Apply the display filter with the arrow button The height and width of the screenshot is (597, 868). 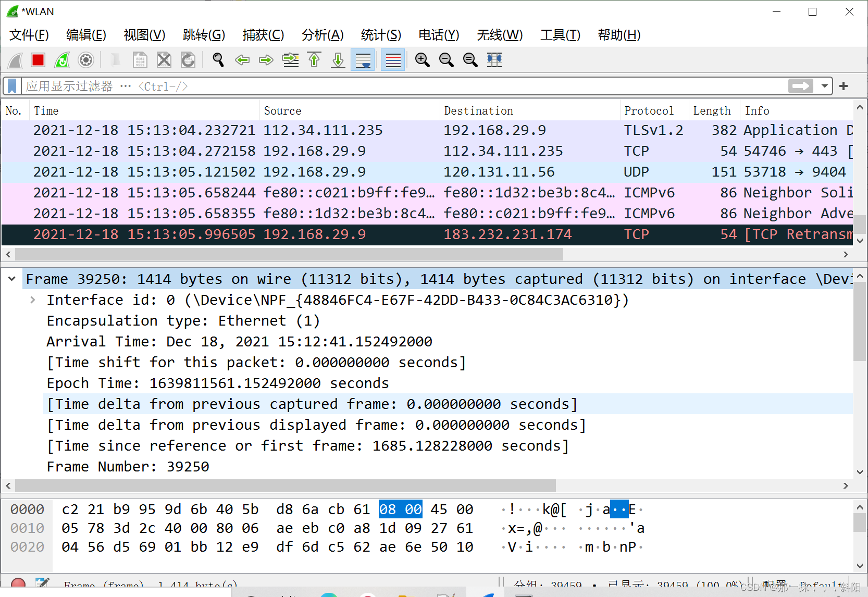[x=801, y=86]
